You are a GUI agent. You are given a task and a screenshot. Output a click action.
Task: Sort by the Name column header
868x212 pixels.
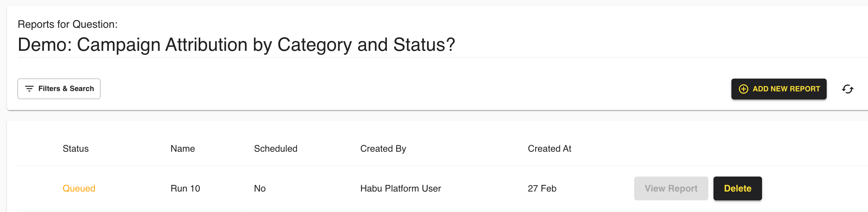183,148
